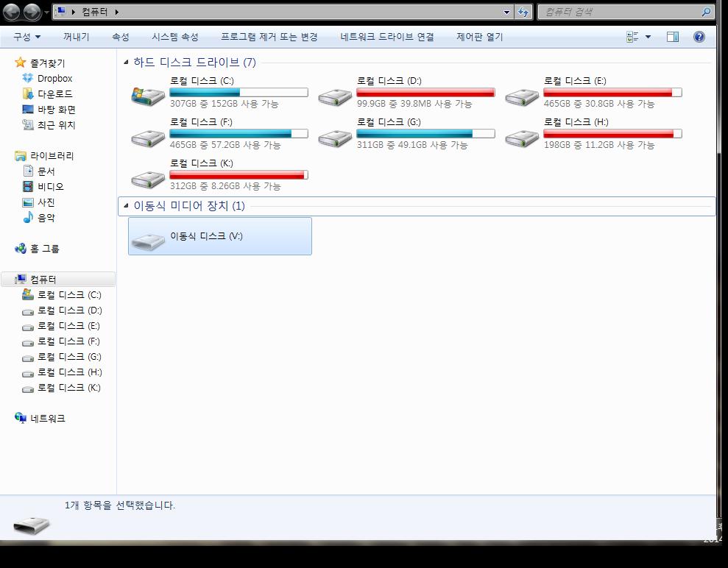
Task: Open recent pages dropdown next to Forward
Action: [46, 13]
